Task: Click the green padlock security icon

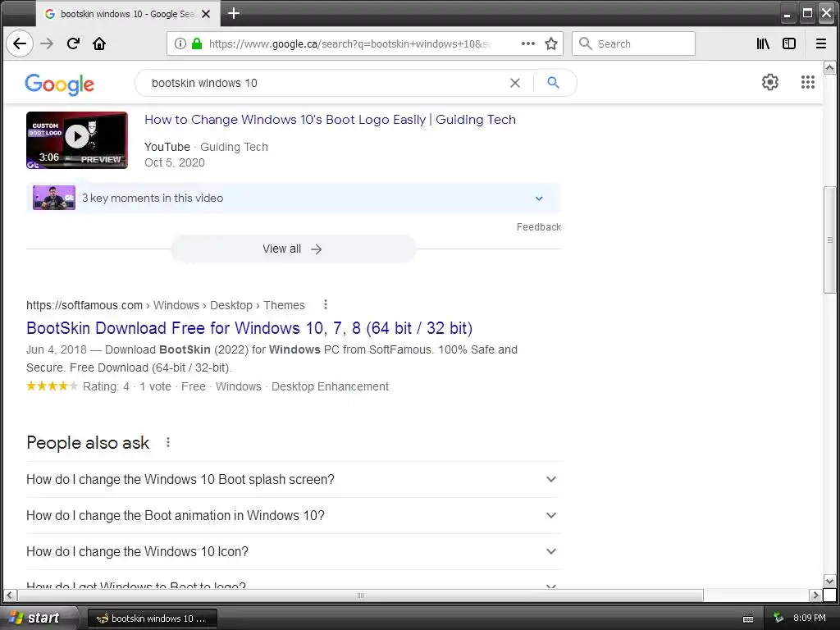Action: 197,44
